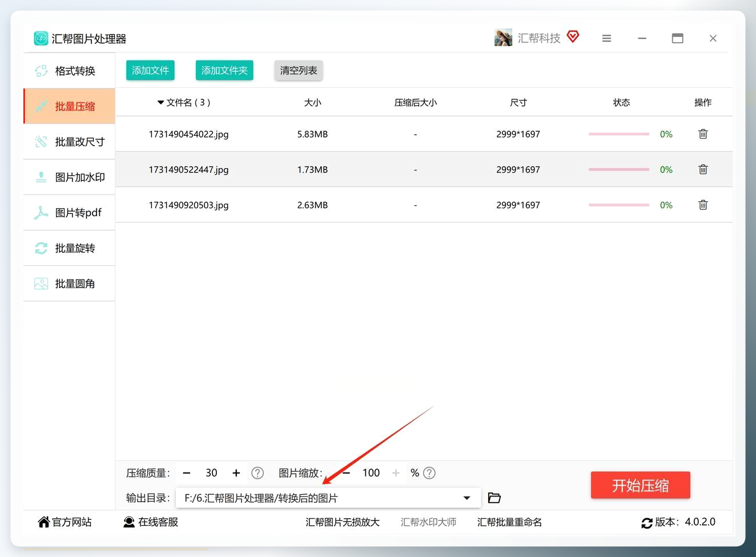
Task: Open 在线客服 support link
Action: 151,522
